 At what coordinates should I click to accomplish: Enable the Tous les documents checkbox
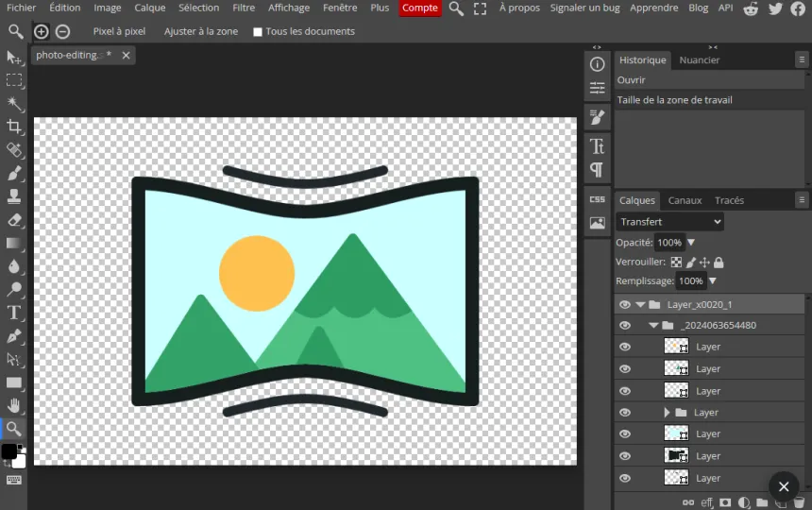[x=258, y=32]
